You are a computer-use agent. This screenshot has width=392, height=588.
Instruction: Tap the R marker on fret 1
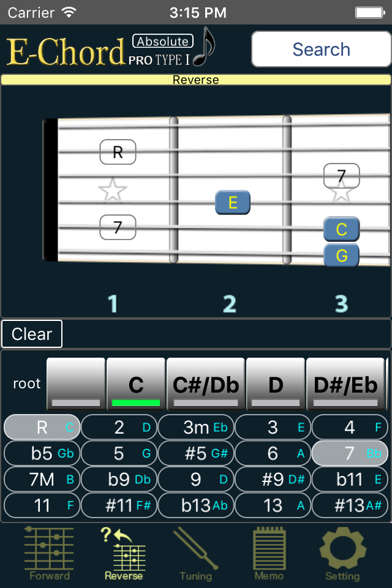118,152
